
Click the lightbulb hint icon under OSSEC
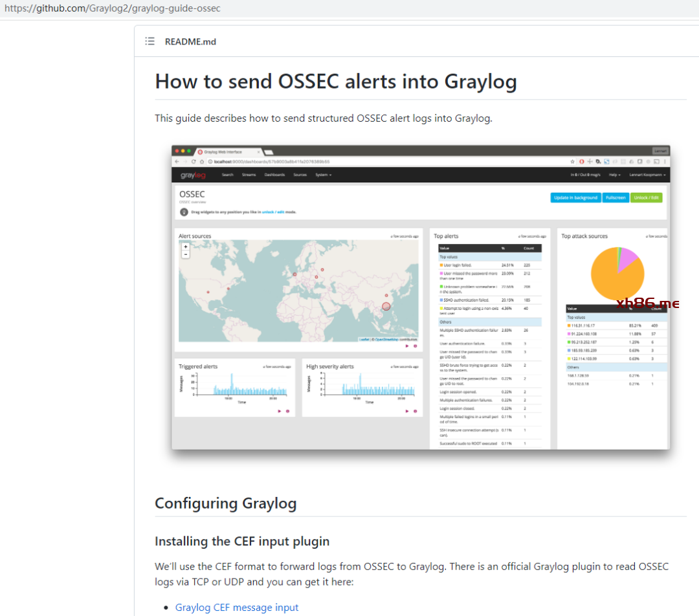pos(184,212)
